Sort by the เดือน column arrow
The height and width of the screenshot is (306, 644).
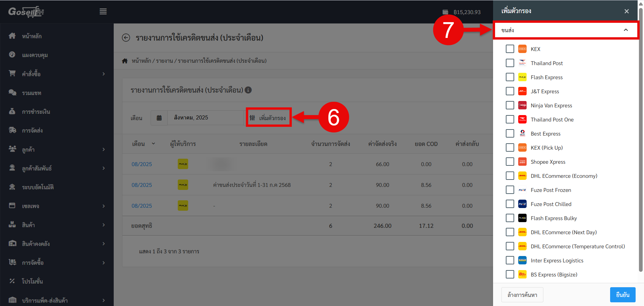click(153, 144)
